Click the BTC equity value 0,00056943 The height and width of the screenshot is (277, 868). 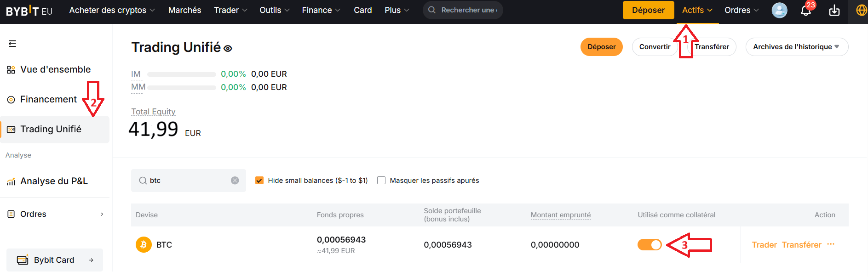(x=341, y=240)
